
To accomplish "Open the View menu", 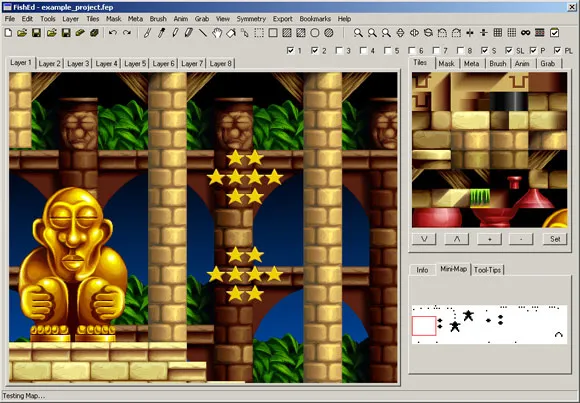I will [x=223, y=19].
